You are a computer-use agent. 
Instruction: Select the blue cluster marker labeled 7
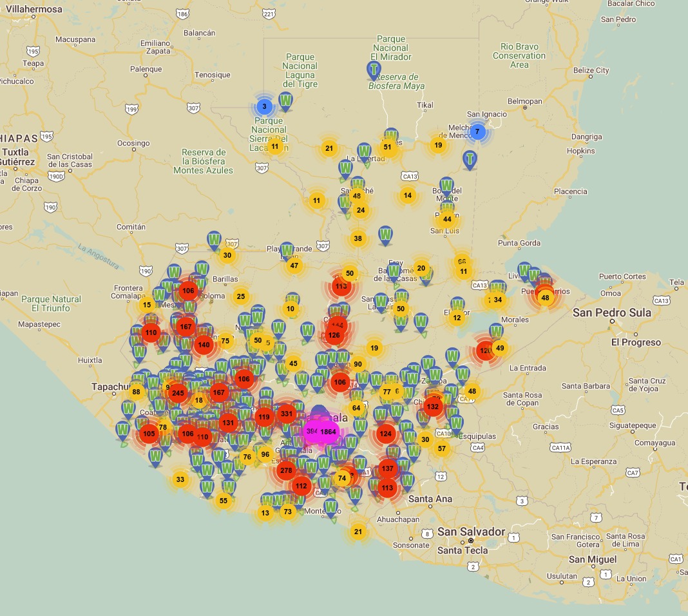tap(477, 131)
